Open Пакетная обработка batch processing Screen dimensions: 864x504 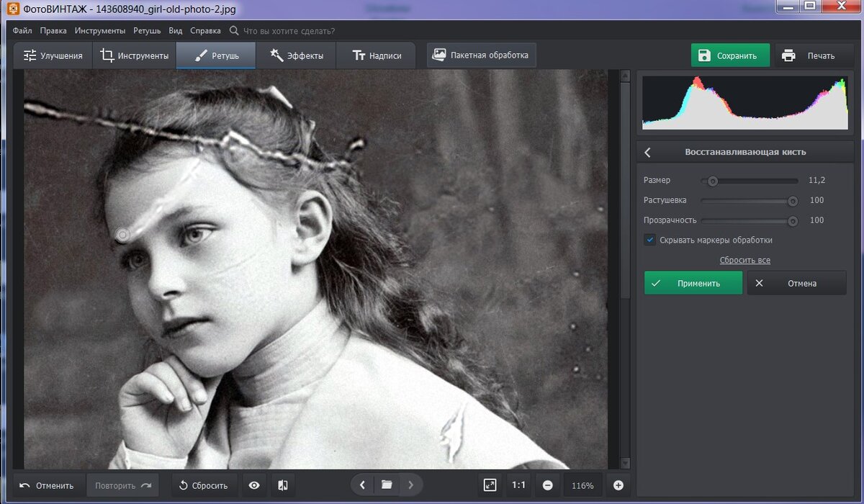[x=481, y=55]
